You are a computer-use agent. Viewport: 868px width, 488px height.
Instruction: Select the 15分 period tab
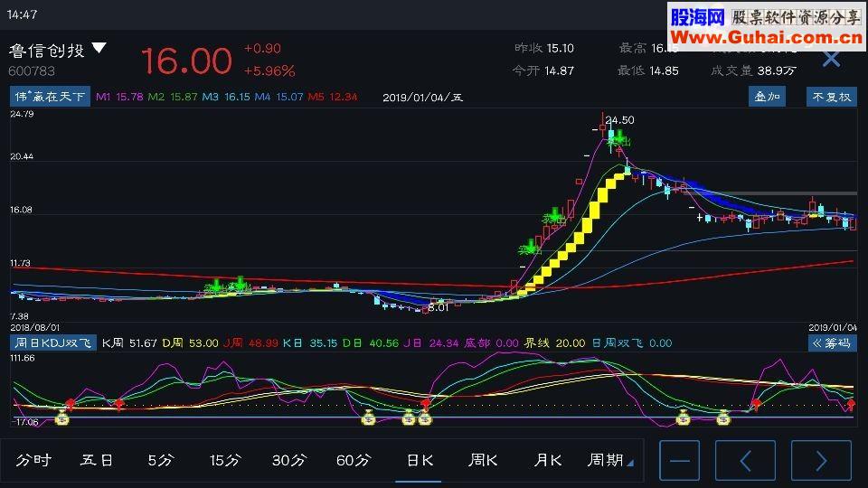tap(225, 460)
